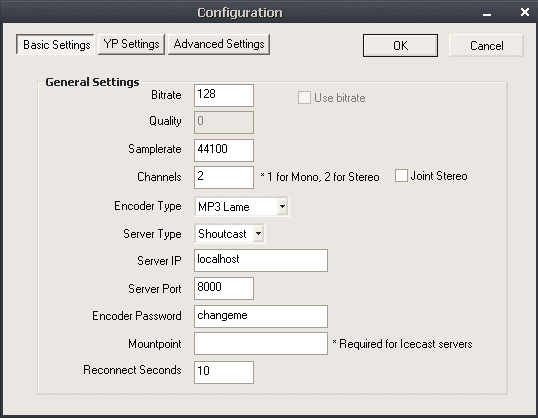Screen dimensions: 538x418
Task: Focus the Server Port field
Action: point(224,288)
